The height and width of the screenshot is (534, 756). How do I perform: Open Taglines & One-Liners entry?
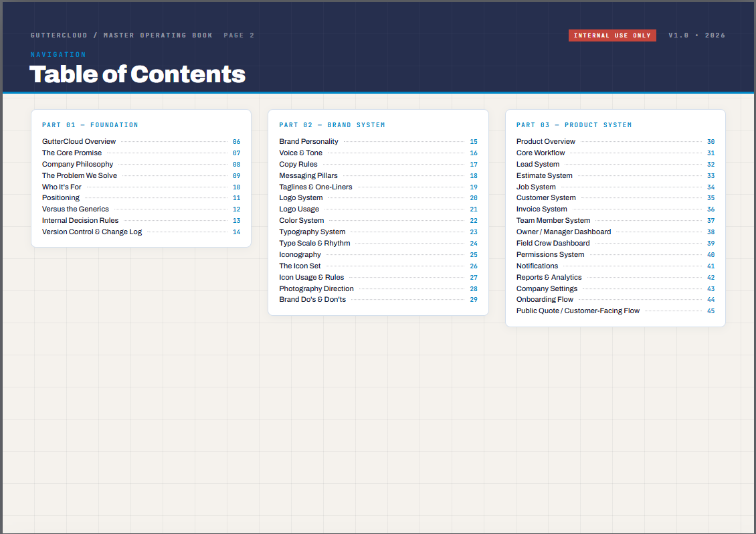click(378, 187)
